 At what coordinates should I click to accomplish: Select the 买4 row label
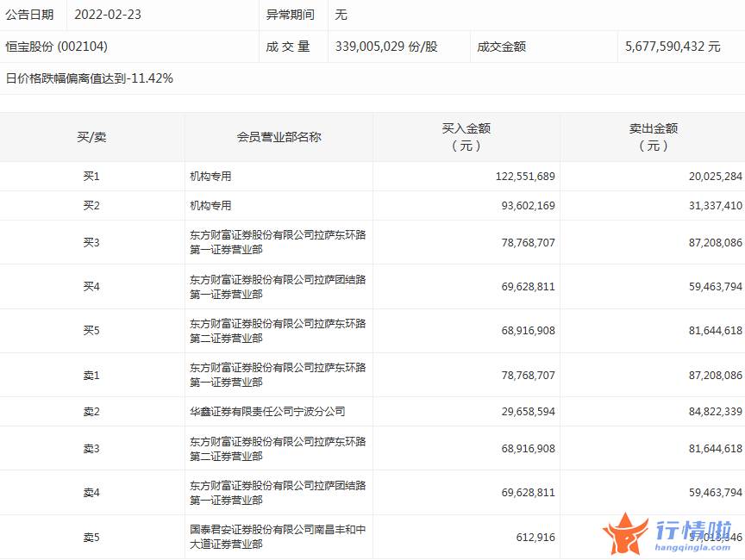click(91, 287)
